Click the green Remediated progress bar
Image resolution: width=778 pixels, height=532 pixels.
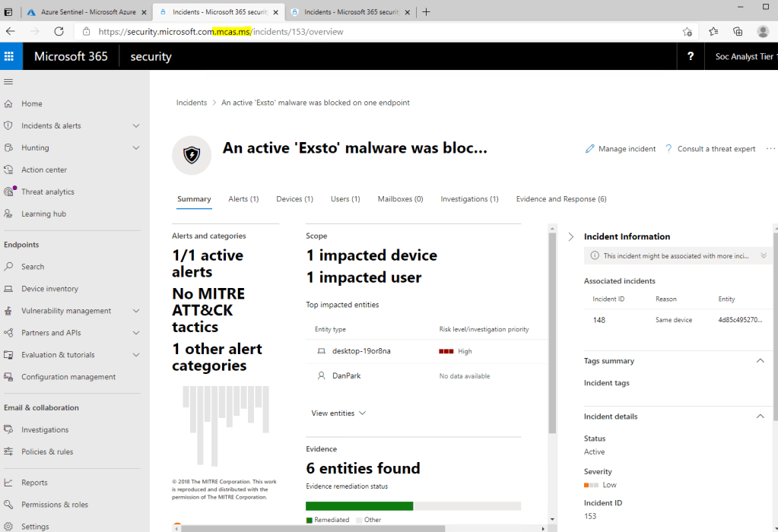pyautogui.click(x=359, y=506)
